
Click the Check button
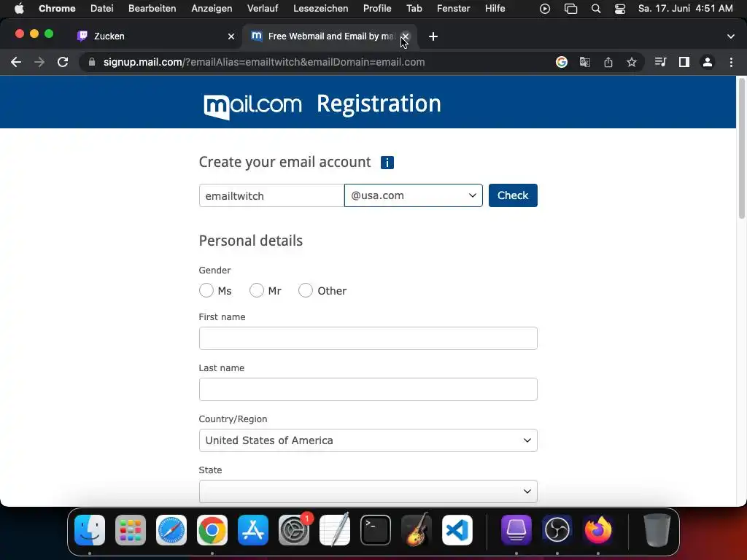(513, 195)
